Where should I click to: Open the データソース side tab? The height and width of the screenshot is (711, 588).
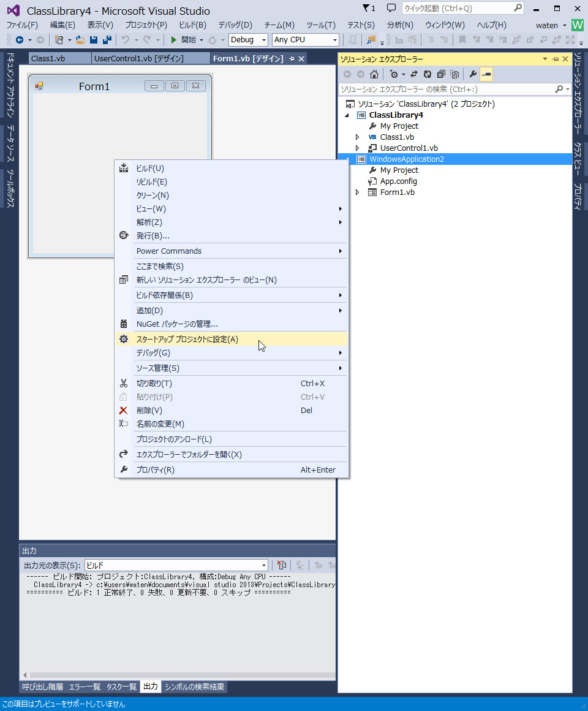[x=10, y=143]
